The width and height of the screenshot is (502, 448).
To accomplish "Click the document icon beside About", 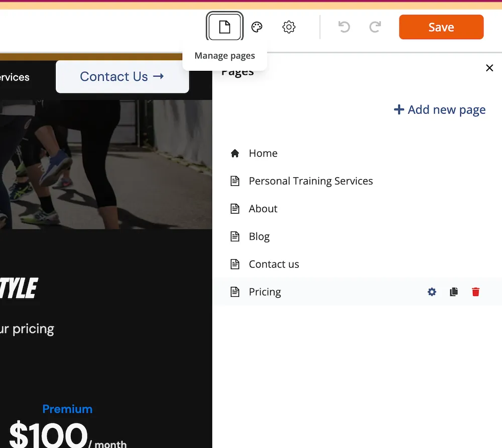I will coord(235,209).
